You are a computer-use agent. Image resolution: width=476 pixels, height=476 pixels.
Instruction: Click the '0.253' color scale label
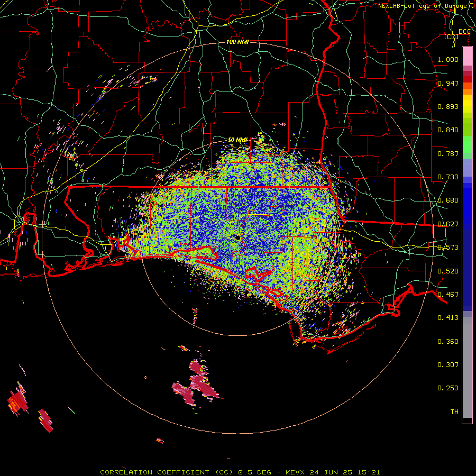click(448, 388)
